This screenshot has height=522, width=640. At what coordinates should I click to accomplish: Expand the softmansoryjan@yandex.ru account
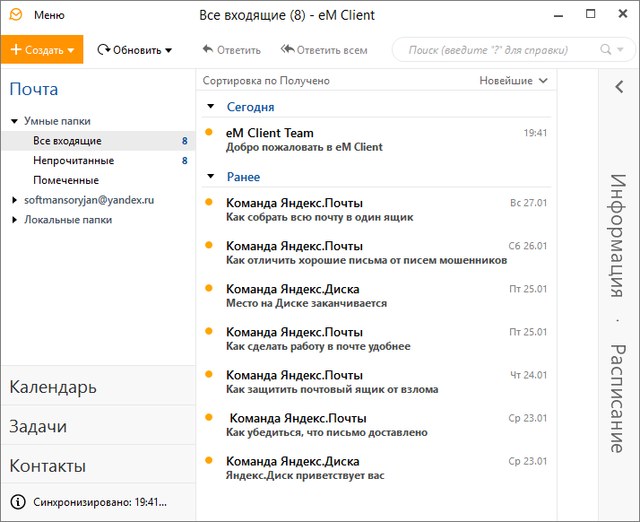click(x=14, y=200)
